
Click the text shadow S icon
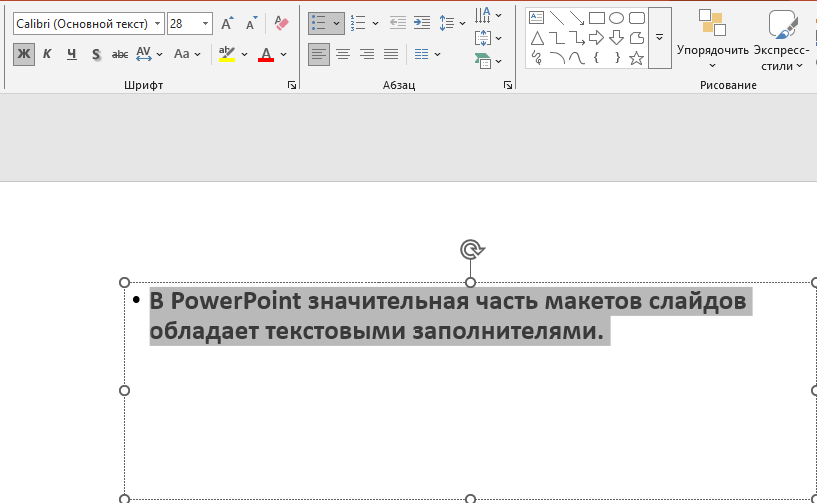(x=96, y=54)
